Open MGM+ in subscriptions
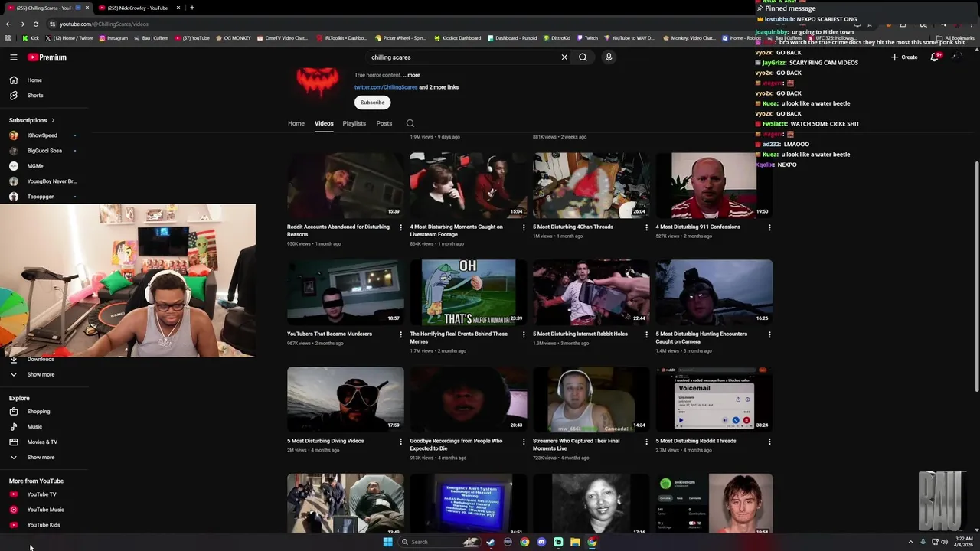The image size is (980, 551). pos(35,166)
